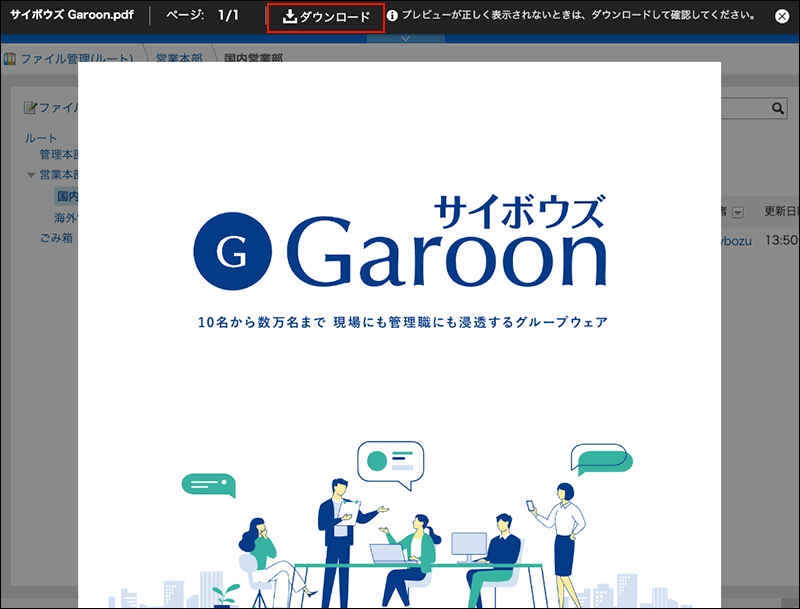Open 営業本部 breadcrumb link
800x609 pixels.
179,58
